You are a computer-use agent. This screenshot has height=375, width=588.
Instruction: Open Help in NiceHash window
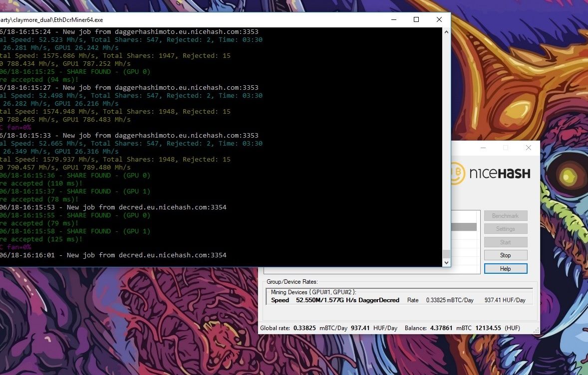pos(506,269)
